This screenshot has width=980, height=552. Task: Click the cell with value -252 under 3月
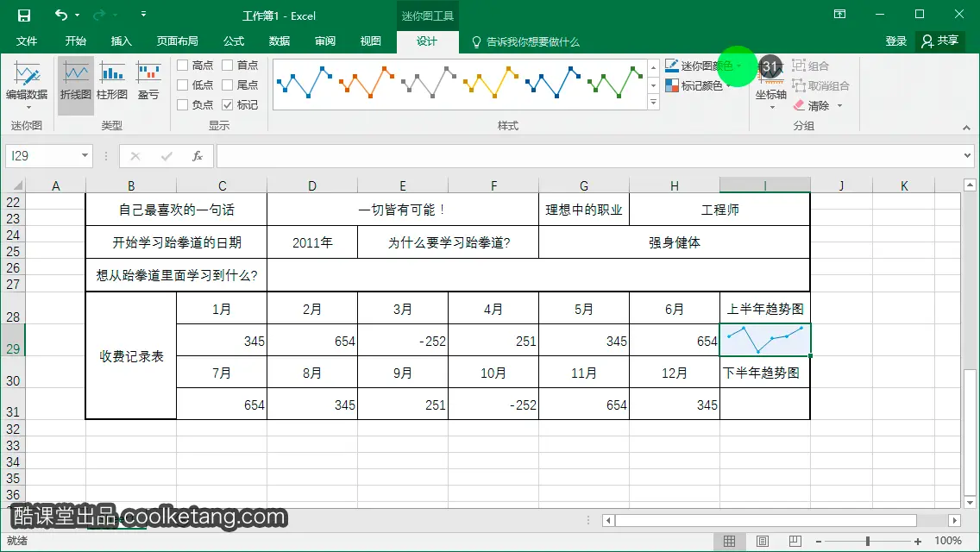tap(403, 341)
